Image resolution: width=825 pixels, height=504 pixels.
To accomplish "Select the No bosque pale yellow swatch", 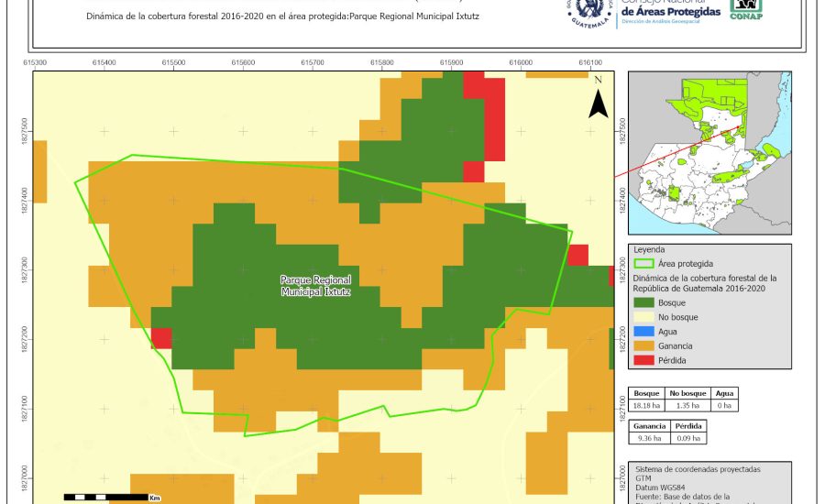I will [645, 317].
